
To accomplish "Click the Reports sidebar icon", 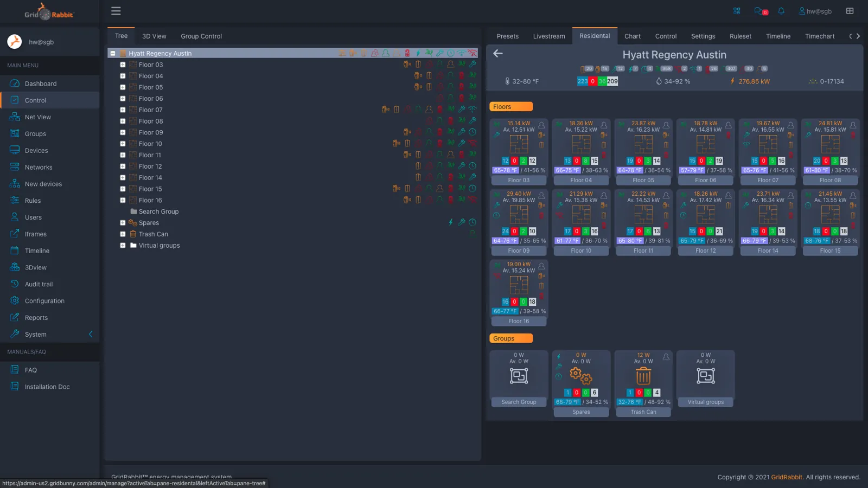I will coord(15,318).
